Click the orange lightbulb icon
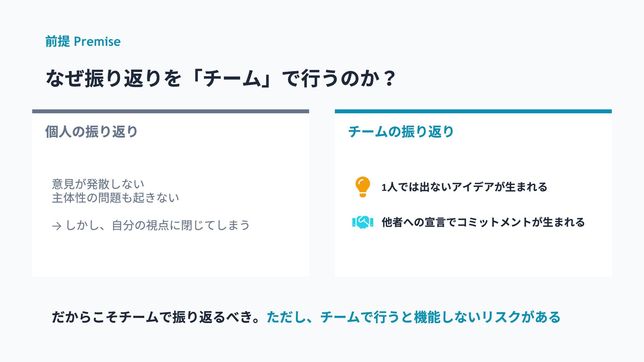The height and width of the screenshot is (362, 644). coord(363,187)
